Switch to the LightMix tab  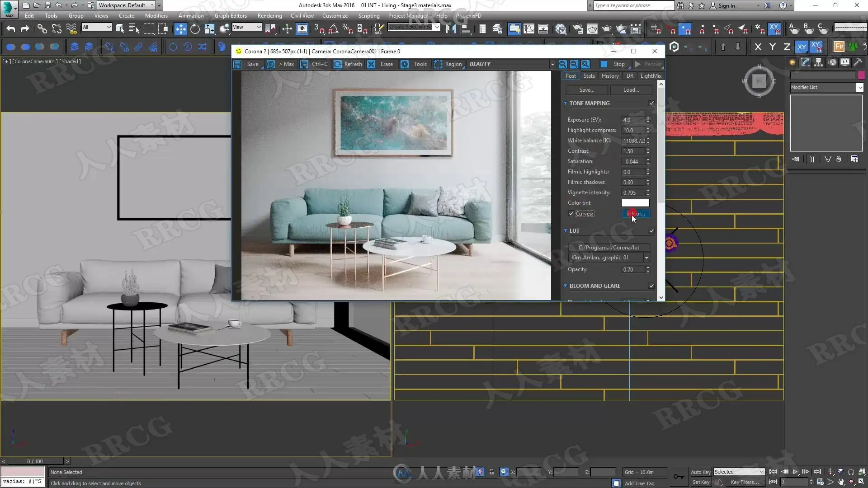651,76
